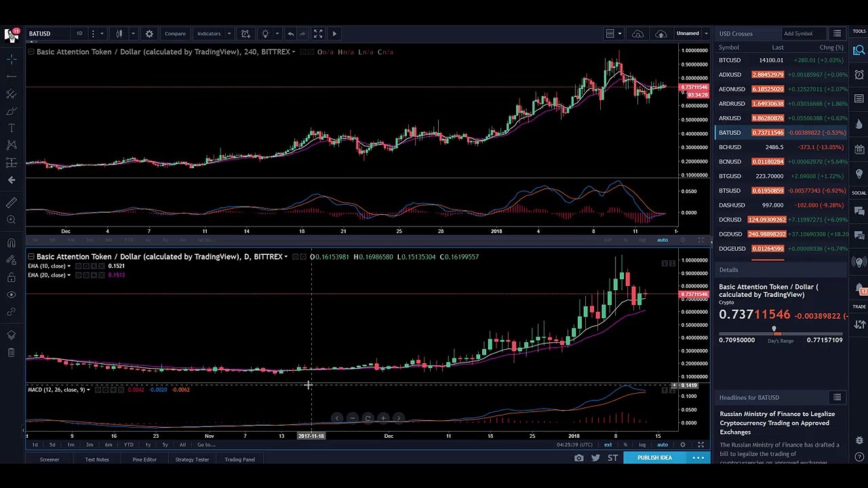
Task: Click the create alert clock icon
Action: coord(245,33)
